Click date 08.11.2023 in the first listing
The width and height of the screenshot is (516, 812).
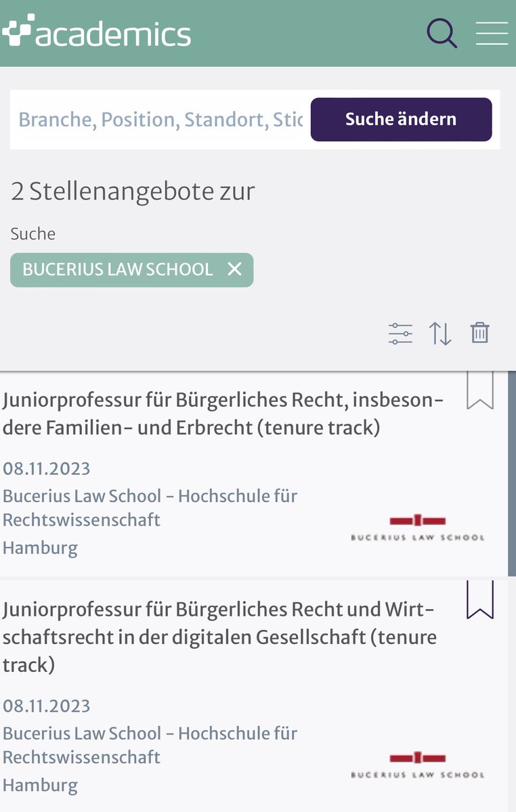tap(47, 468)
